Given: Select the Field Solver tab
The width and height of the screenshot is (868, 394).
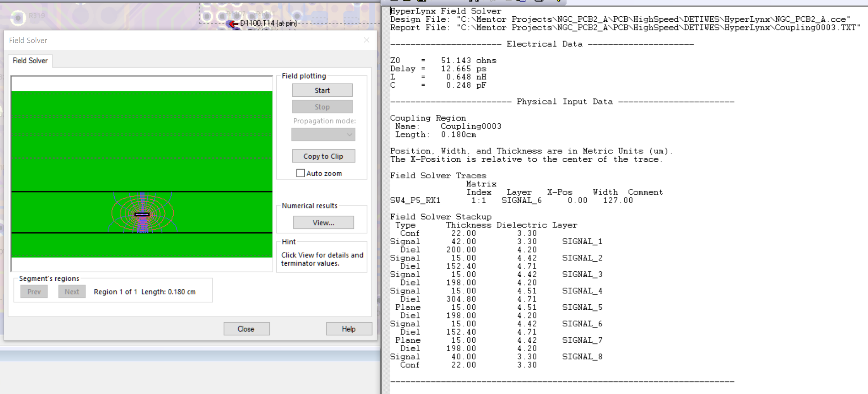Looking at the screenshot, I should (30, 61).
